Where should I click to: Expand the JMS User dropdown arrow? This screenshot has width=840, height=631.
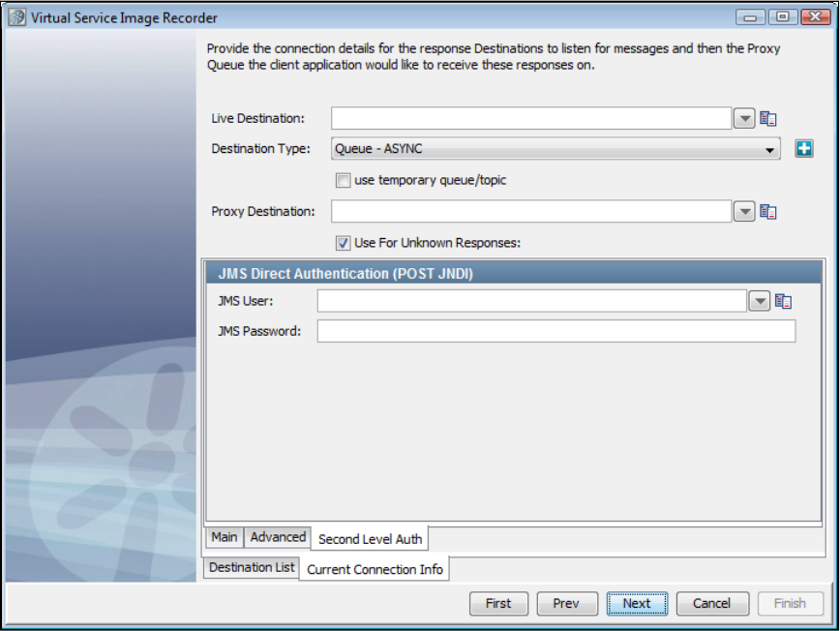click(x=760, y=302)
